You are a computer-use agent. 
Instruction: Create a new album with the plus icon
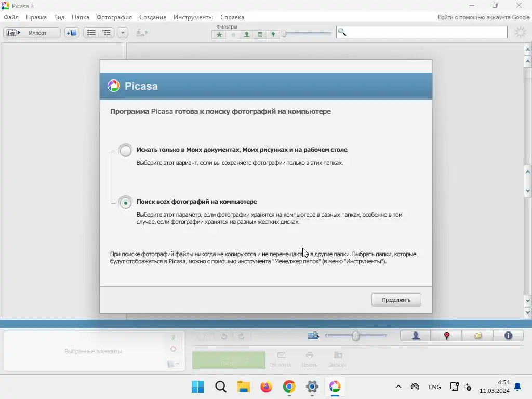(72, 33)
